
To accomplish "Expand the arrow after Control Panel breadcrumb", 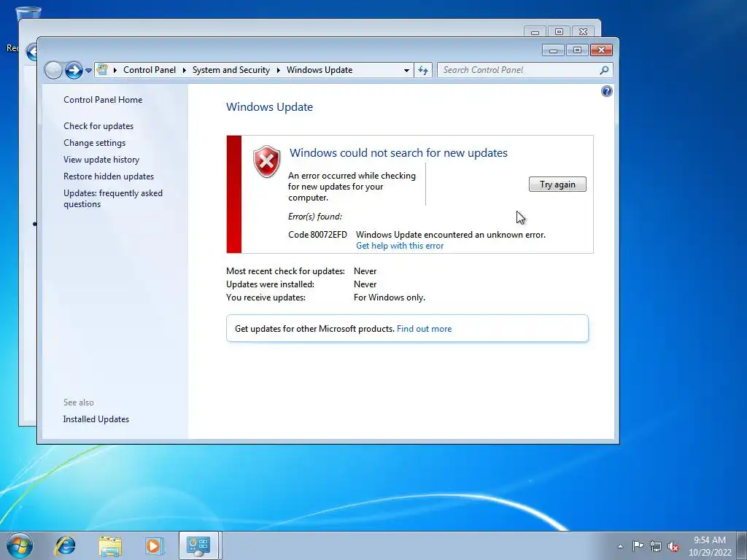I will click(x=184, y=71).
